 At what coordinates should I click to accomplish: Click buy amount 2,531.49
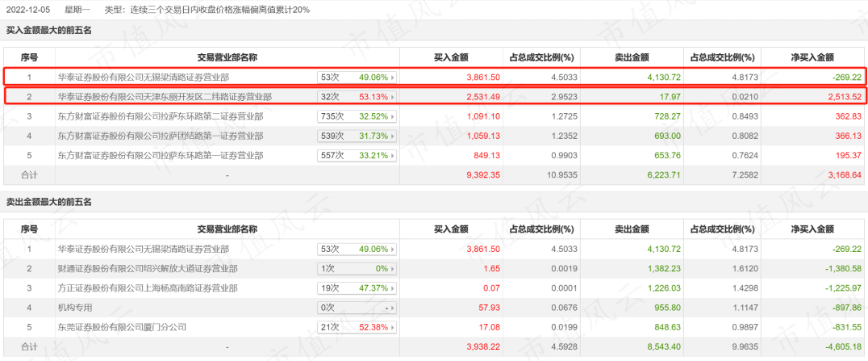coord(482,97)
